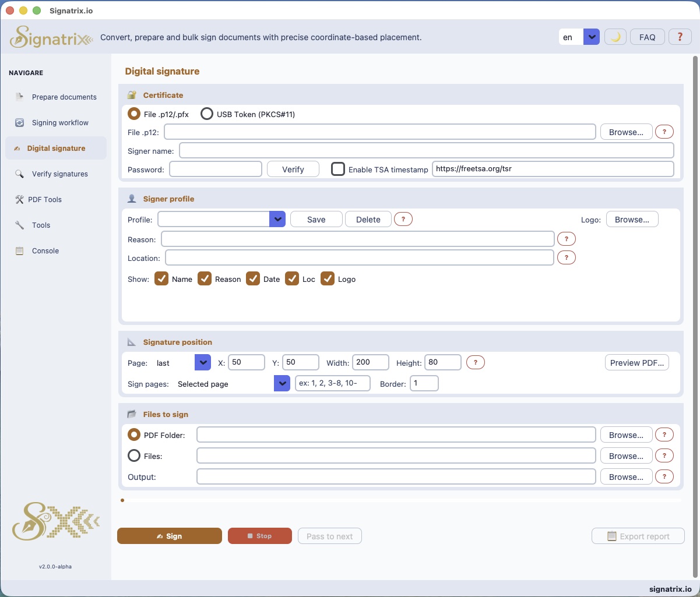Toggle dark mode with the moon icon
Viewport: 700px width, 597px height.
tap(615, 36)
